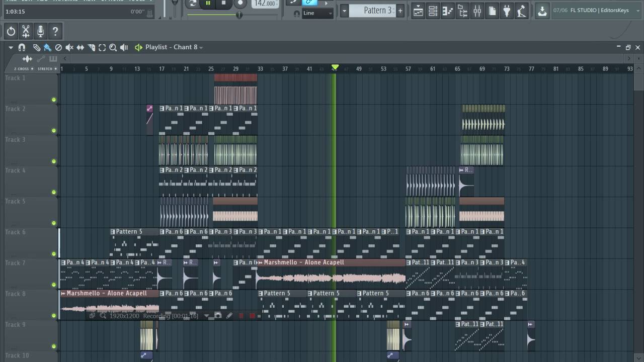Click the Pattern 3 name field
Screen dimensions: 644x362
372,11
